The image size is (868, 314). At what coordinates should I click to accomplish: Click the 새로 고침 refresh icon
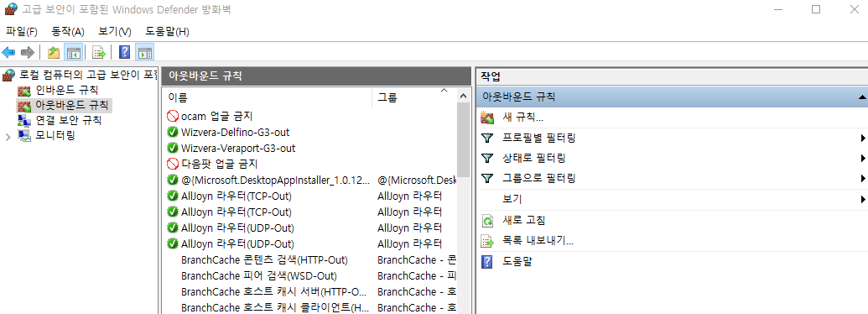[x=487, y=221]
